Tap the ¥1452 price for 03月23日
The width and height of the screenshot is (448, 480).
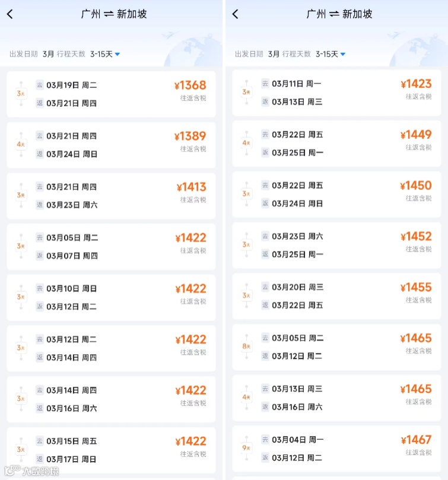tap(416, 236)
